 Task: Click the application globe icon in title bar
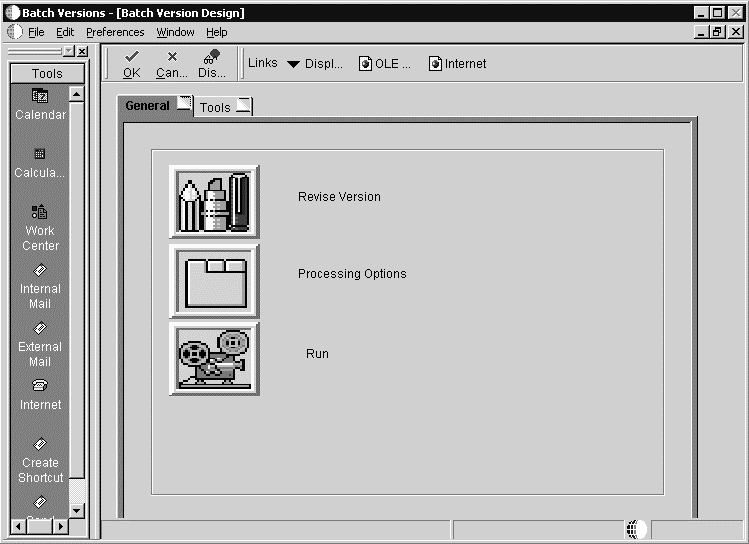[x=12, y=13]
